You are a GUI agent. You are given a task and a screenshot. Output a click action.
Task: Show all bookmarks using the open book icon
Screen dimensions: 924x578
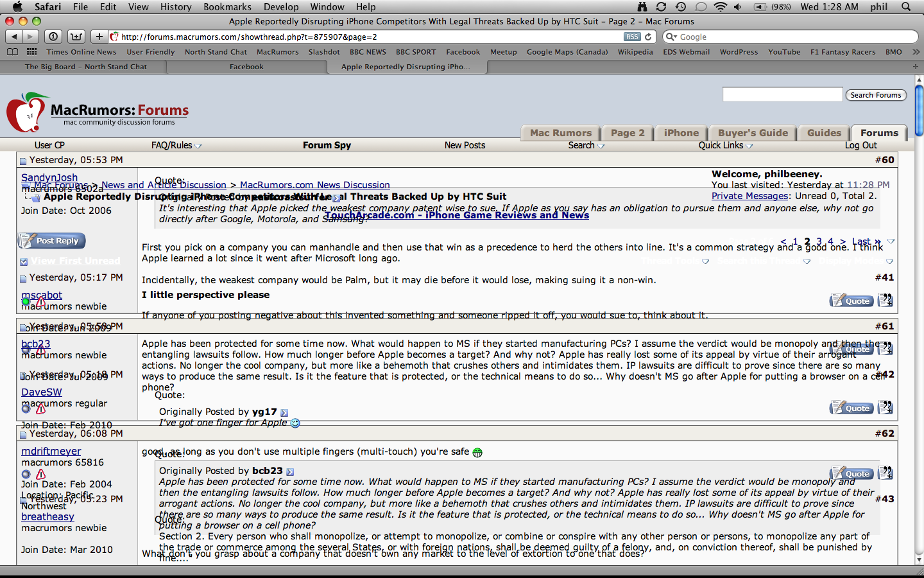(x=12, y=52)
